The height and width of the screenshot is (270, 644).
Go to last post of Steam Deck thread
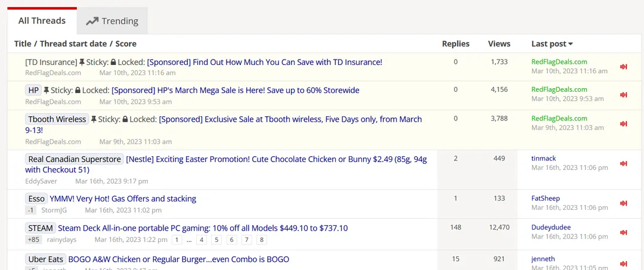pos(624,232)
